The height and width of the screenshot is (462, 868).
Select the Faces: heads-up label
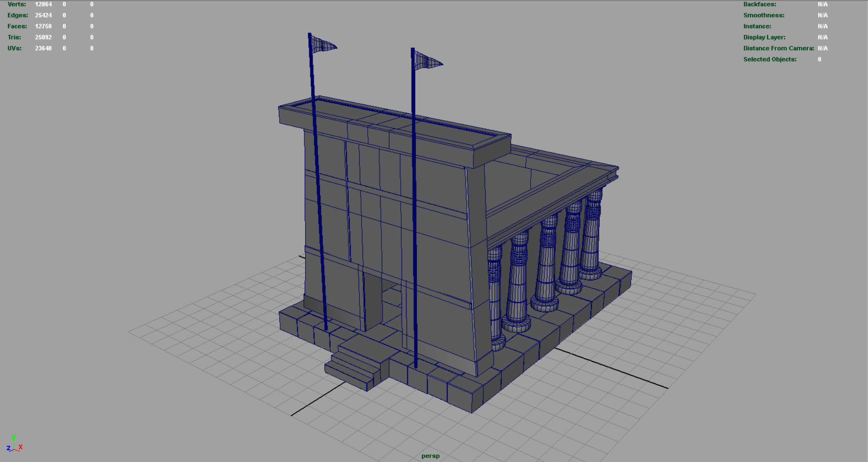(x=17, y=26)
